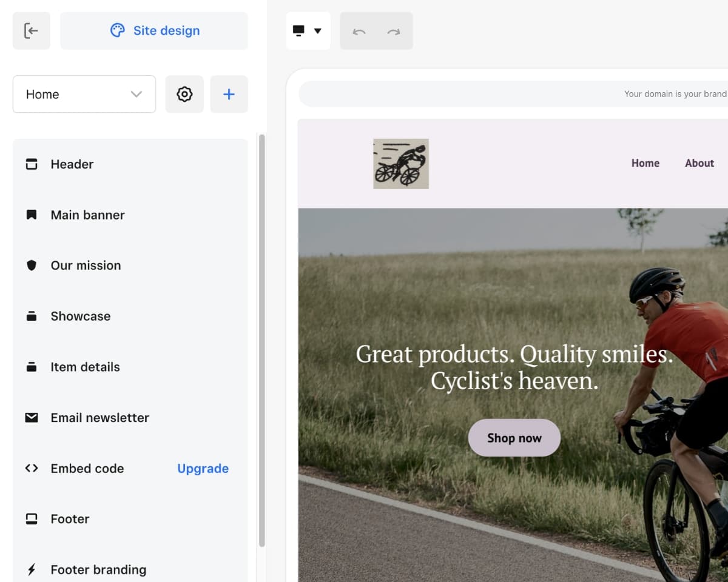Click the undo arrow
728x582 pixels.
359,32
